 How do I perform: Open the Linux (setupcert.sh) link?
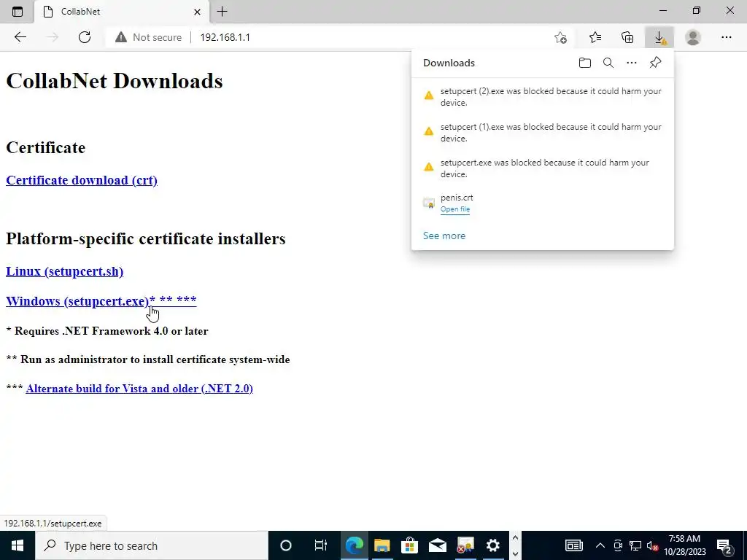[x=64, y=271]
